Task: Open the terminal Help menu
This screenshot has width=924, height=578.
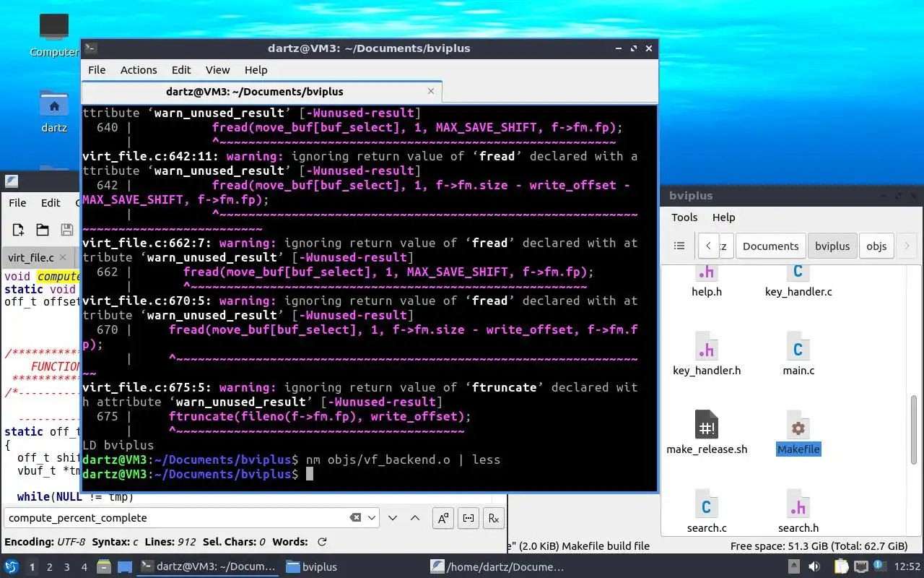Action: pos(256,70)
